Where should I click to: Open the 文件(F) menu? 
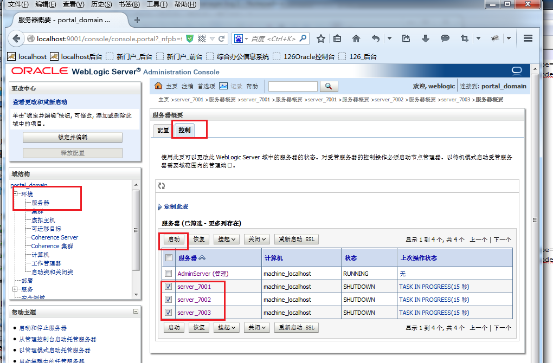(x=18, y=4)
